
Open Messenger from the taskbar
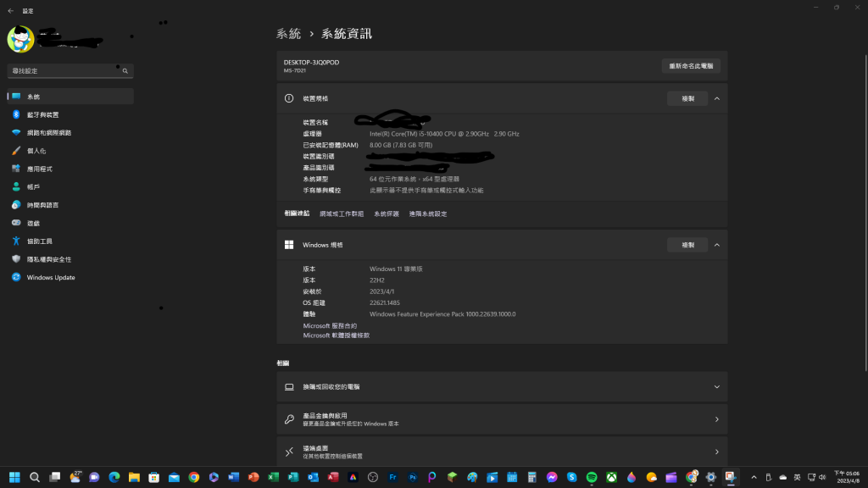552,477
